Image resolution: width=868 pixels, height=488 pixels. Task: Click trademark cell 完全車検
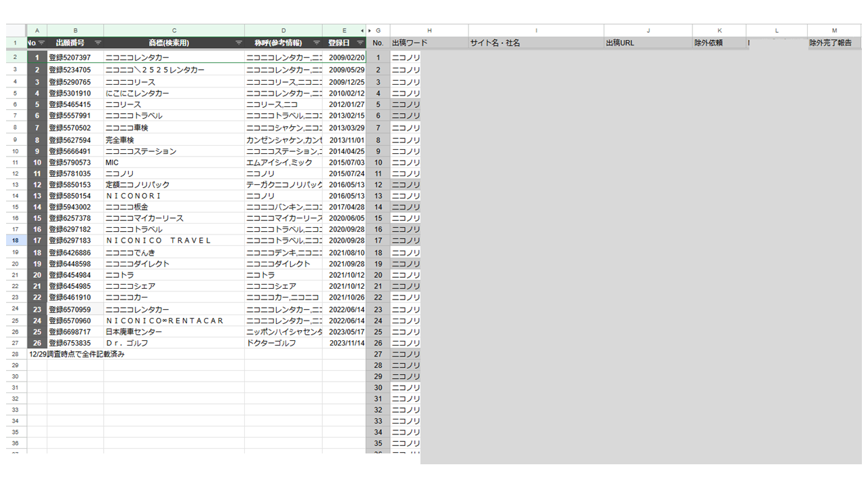coord(174,140)
